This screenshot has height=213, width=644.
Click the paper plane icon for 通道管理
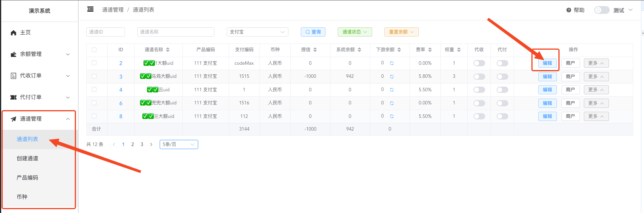(x=13, y=119)
